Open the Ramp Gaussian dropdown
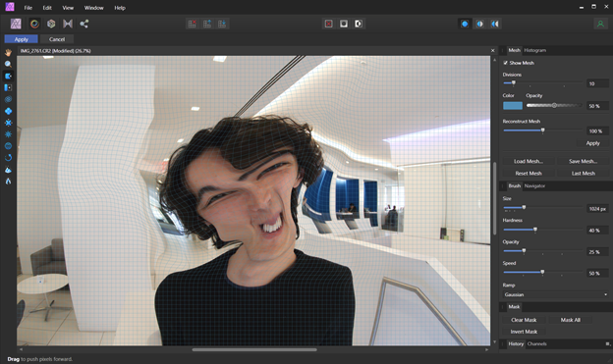 556,294
